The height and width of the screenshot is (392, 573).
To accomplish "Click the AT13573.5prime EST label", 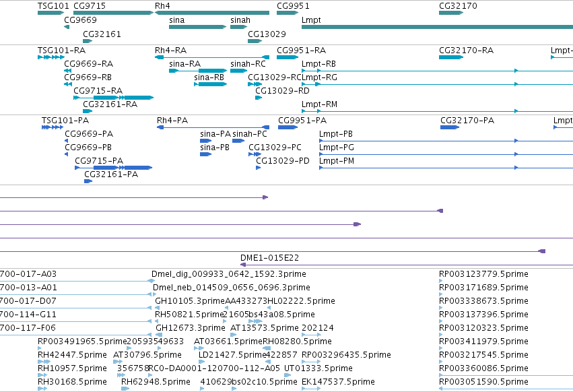I will [265, 327].
